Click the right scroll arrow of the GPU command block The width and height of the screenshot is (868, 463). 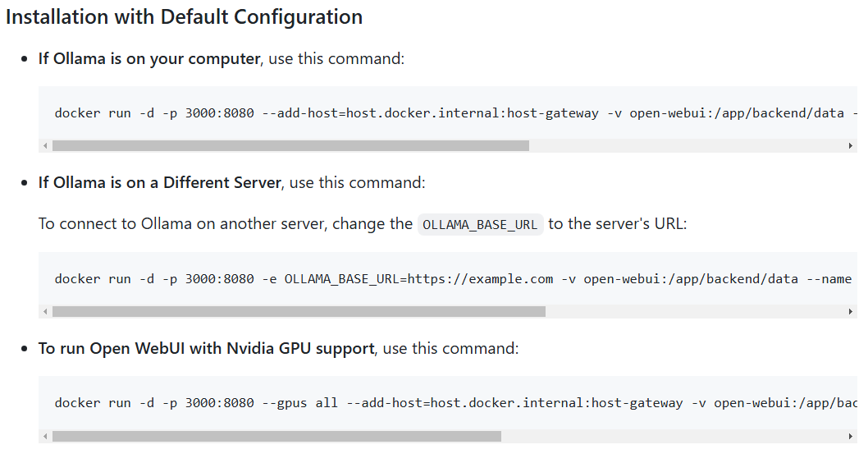(850, 437)
